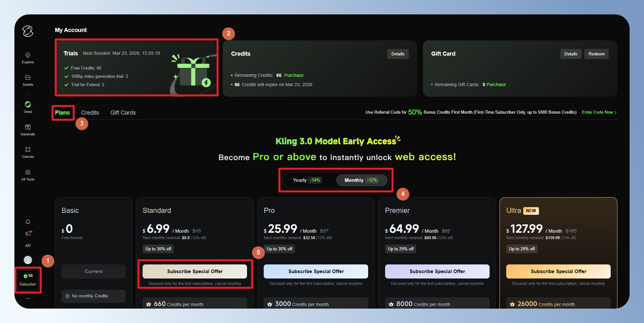Click Purchase next to Remaining Credits
The width and height of the screenshot is (644, 323).
294,75
